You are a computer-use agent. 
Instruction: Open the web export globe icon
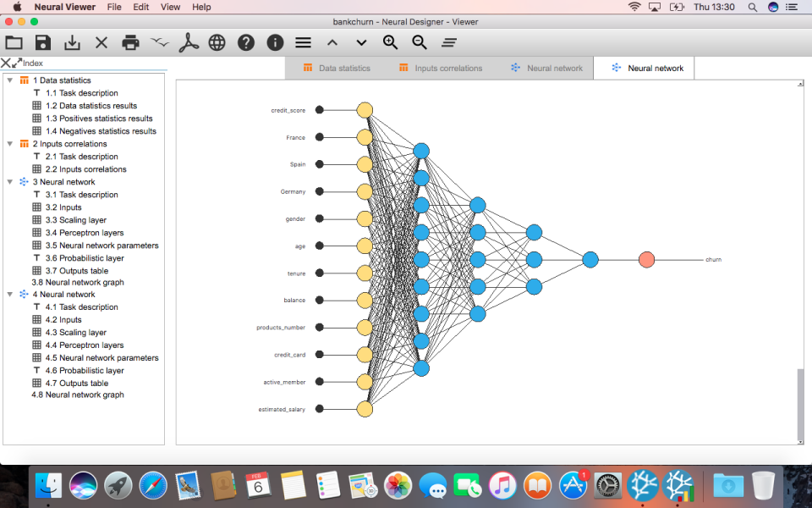click(217, 41)
